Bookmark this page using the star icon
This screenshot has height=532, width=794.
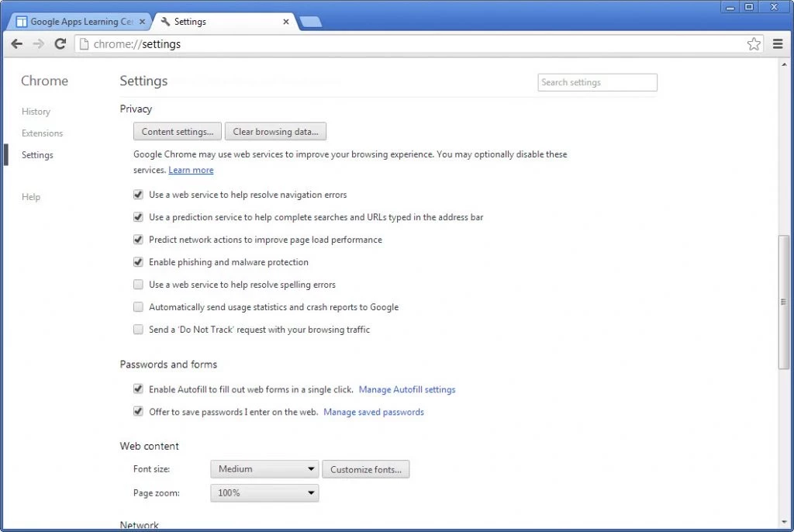[754, 44]
